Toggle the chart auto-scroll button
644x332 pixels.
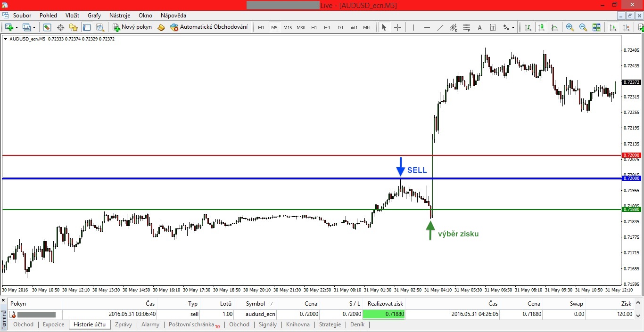[x=612, y=27]
